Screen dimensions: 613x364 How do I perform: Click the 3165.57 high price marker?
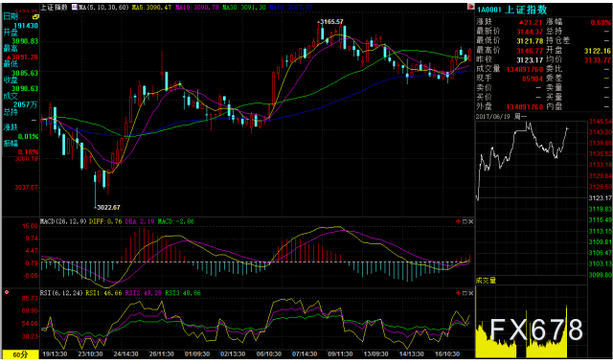click(330, 22)
